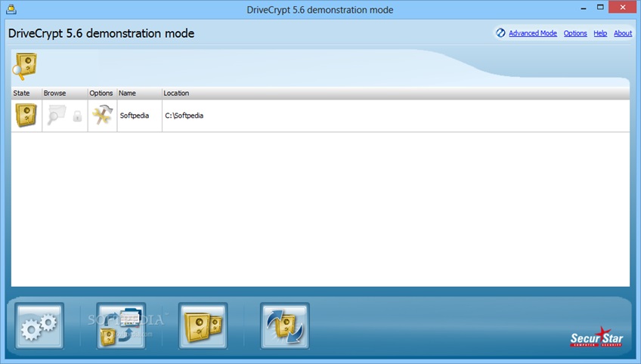Click the safe with magnifier search icon
This screenshot has width=641, height=364.
click(x=24, y=66)
